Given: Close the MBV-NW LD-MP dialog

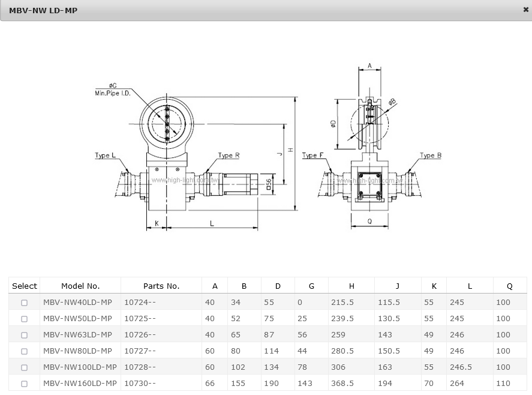Looking at the screenshot, I should pyautogui.click(x=525, y=10).
